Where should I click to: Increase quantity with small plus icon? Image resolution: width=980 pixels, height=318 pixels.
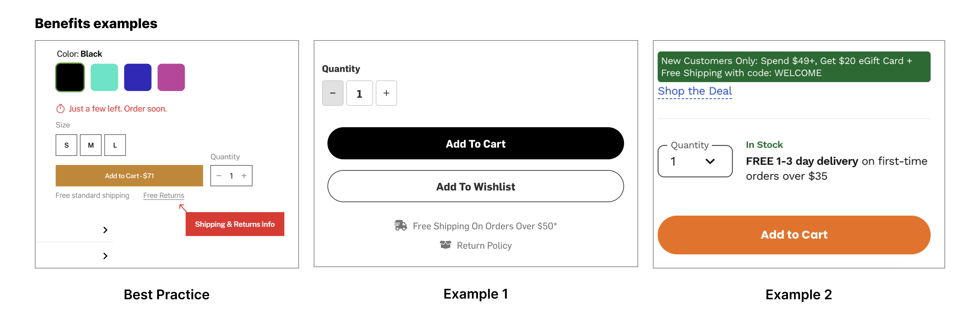[244, 176]
